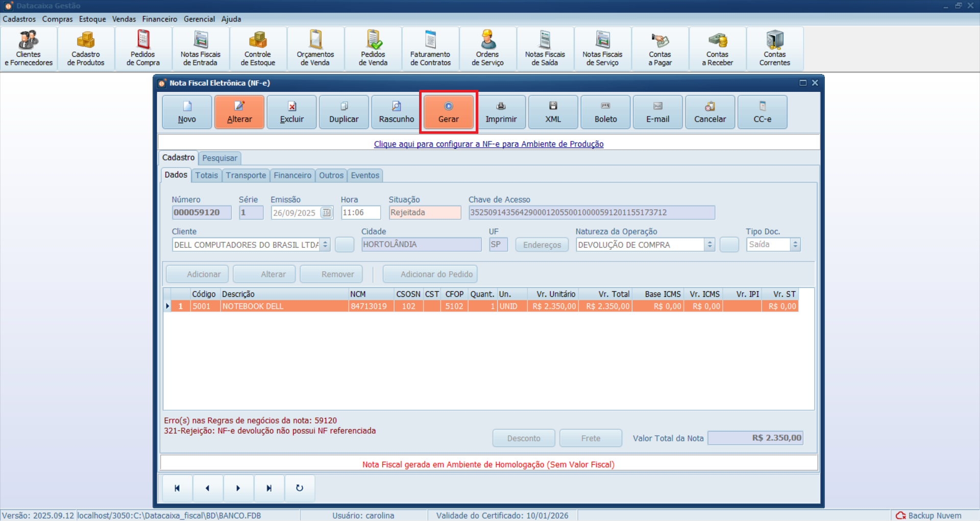Open Clientes e Fornecedores from main toolbar
Screen dimensions: 980x521
pos(29,49)
